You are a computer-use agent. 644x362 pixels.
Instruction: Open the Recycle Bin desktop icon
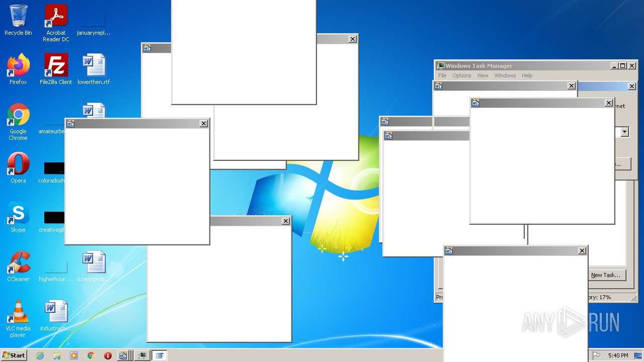18,20
